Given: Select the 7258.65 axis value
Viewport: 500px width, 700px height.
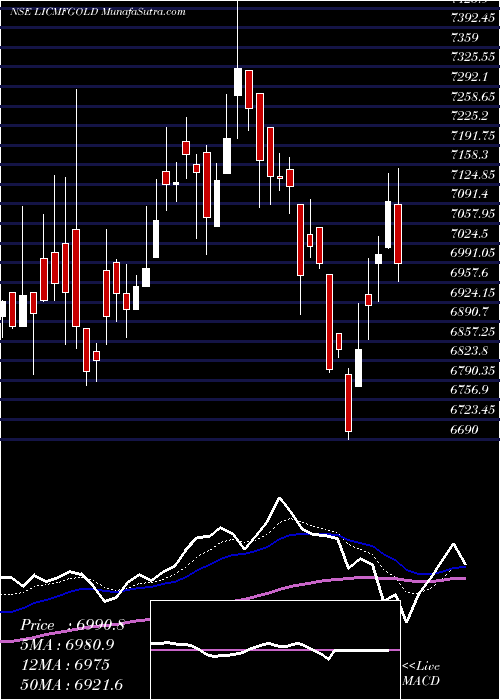Looking at the screenshot, I should 473,96.
